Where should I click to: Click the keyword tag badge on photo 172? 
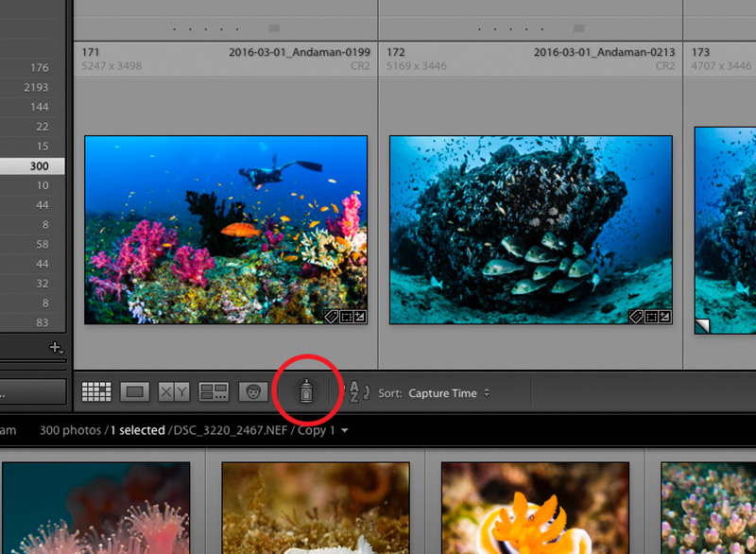click(635, 317)
